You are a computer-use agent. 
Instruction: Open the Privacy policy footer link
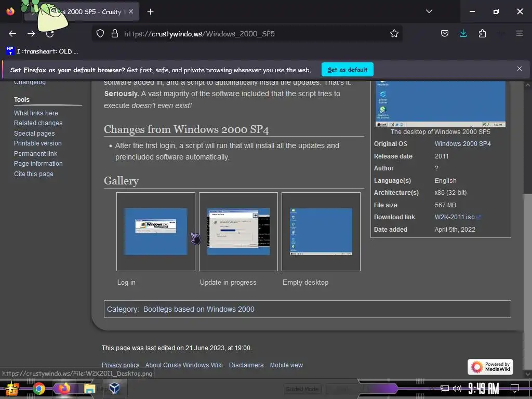[x=121, y=365]
